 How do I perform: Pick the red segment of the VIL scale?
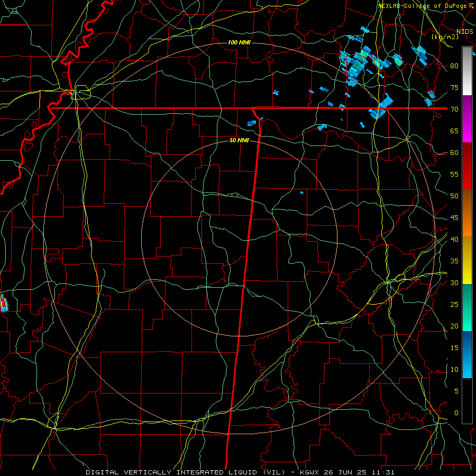(x=467, y=166)
